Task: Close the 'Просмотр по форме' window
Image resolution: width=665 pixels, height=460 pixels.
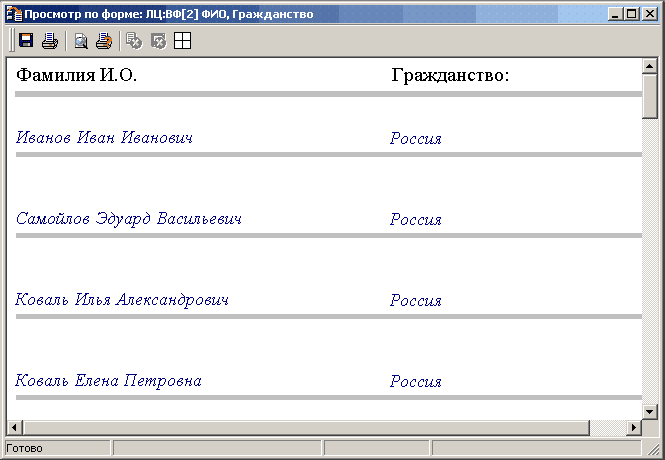Action: coord(649,14)
